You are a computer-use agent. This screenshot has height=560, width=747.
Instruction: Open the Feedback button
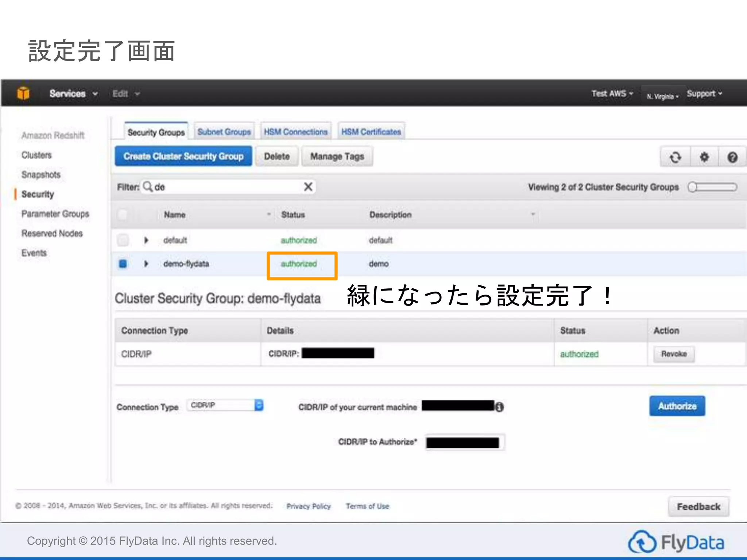[x=698, y=506]
